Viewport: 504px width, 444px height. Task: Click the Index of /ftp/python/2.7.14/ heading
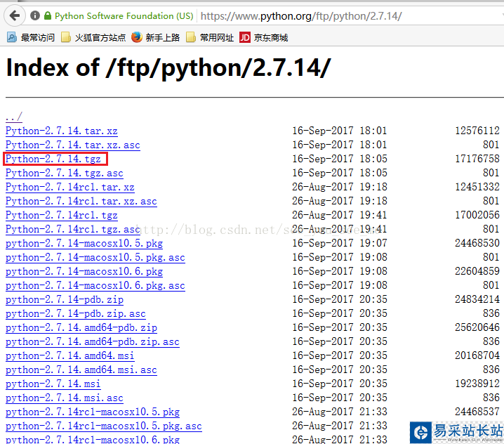point(168,68)
